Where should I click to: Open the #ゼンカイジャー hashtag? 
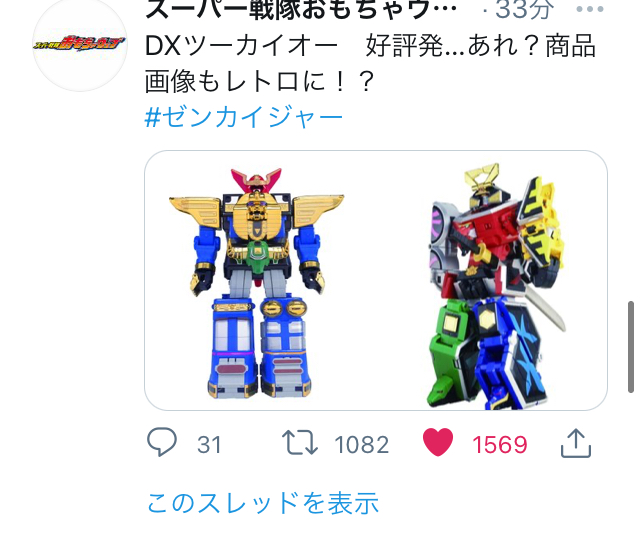(244, 117)
